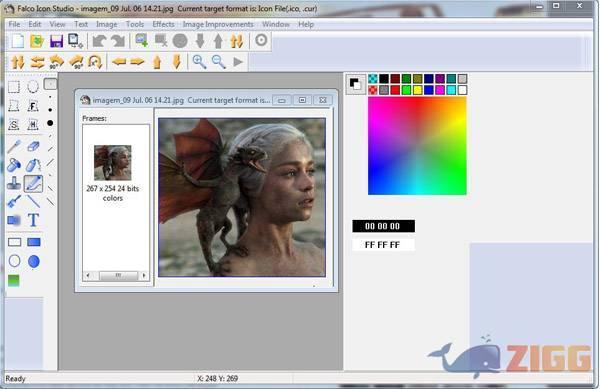This screenshot has width=600, height=389.
Task: Shift the image left with orange arrow
Action: coord(119,62)
